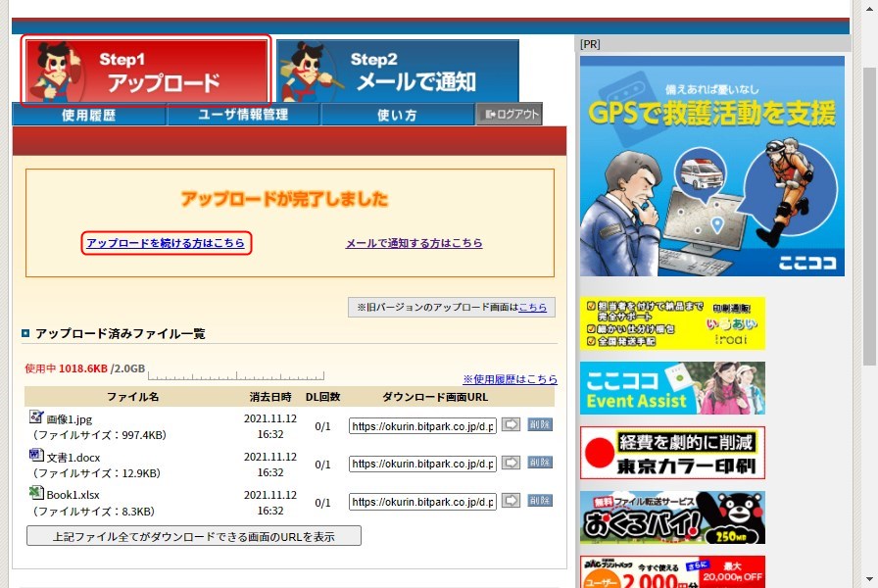Show URL for downloading all listed files
Screen dimensions: 878x588
pyautogui.click(x=193, y=536)
